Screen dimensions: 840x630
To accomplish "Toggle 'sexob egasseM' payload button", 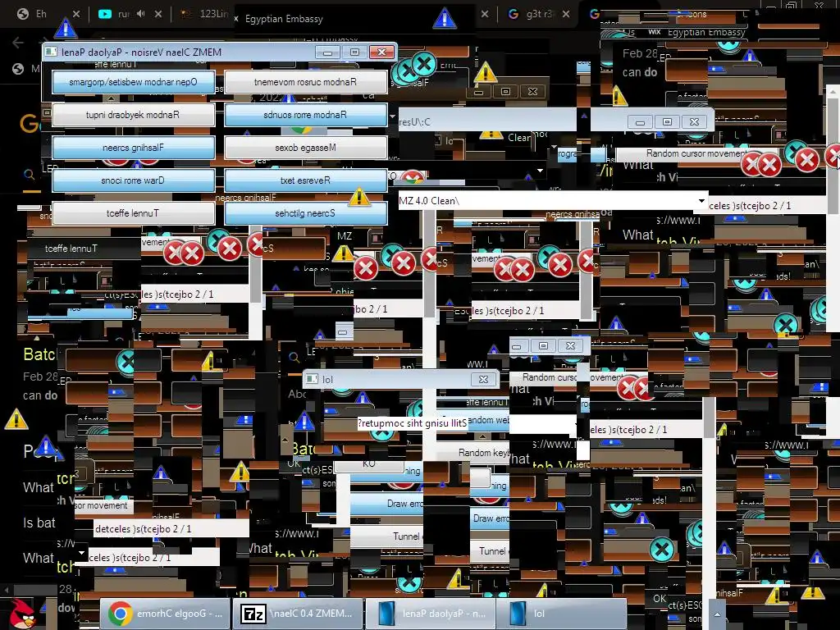I will pos(305,148).
